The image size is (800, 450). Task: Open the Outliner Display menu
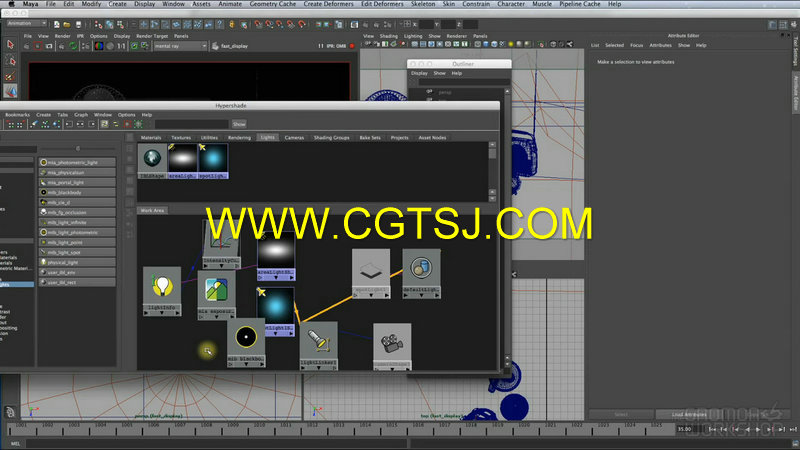coord(419,73)
